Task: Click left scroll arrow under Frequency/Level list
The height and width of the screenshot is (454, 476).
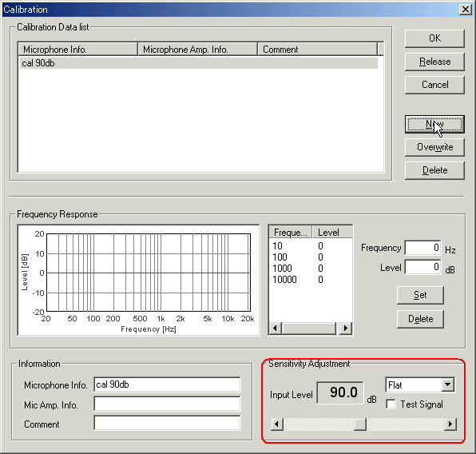Action: point(276,329)
